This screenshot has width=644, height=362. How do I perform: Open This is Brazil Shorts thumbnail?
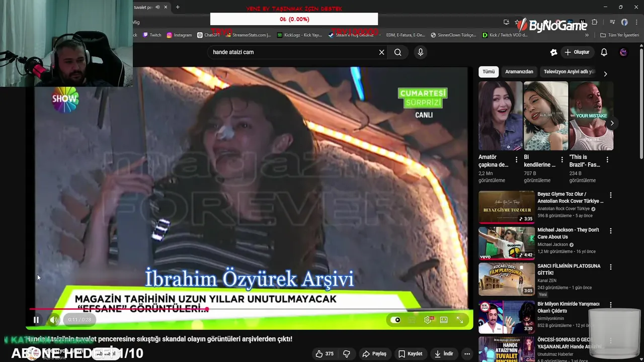point(591,116)
